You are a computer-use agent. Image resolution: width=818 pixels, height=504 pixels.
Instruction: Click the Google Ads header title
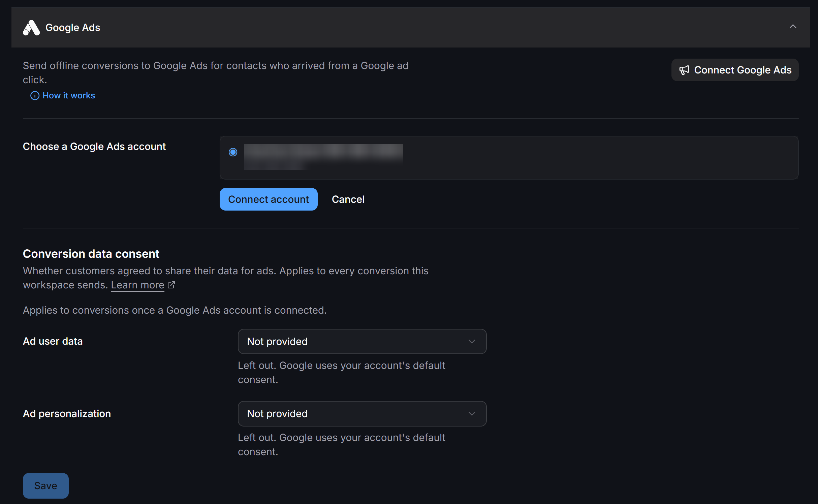pos(73,28)
